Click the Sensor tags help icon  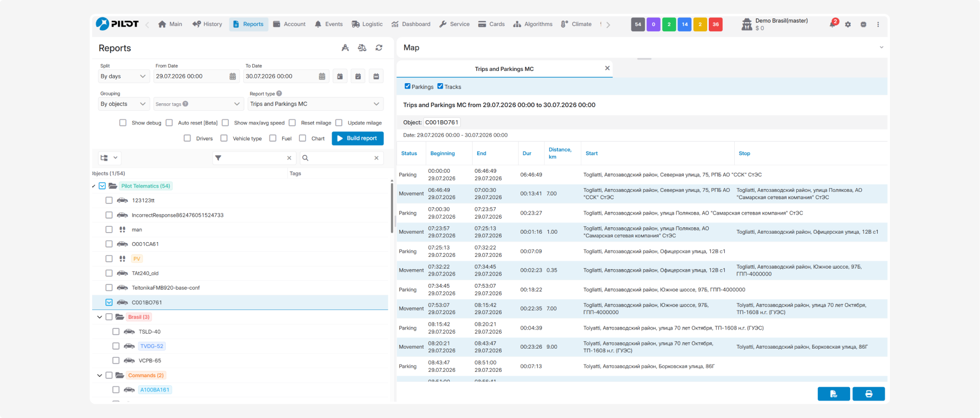coord(185,104)
